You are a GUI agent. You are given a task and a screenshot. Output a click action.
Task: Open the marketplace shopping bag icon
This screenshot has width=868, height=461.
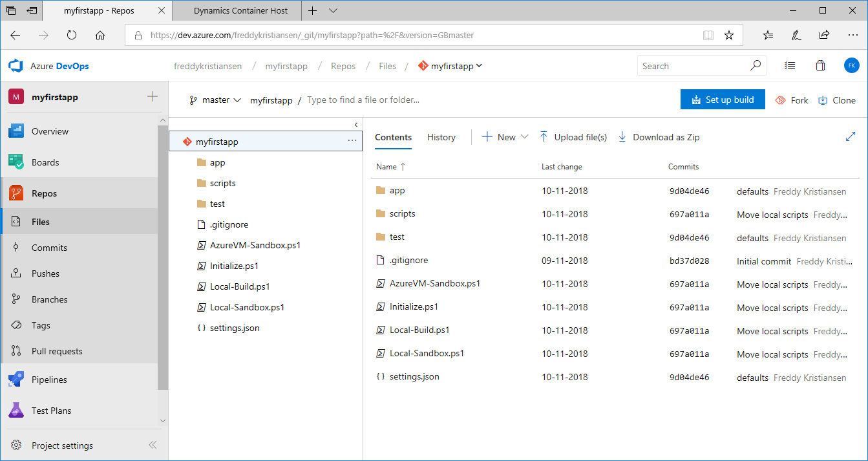(820, 66)
